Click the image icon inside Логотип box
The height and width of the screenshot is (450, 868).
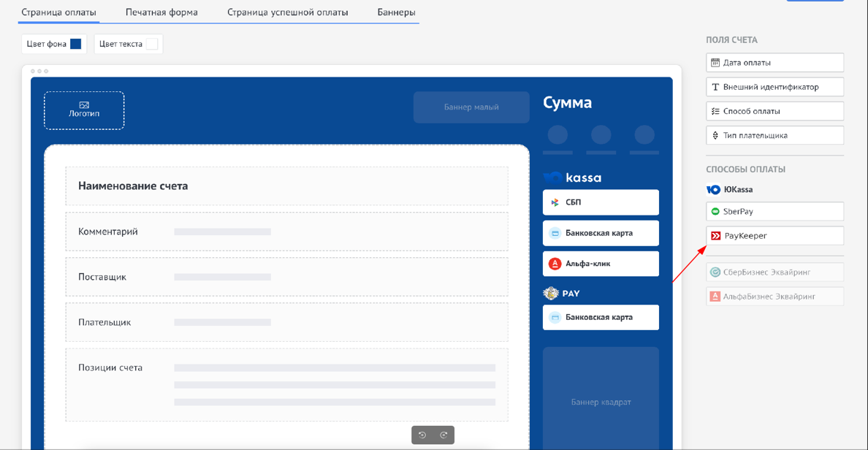(84, 104)
